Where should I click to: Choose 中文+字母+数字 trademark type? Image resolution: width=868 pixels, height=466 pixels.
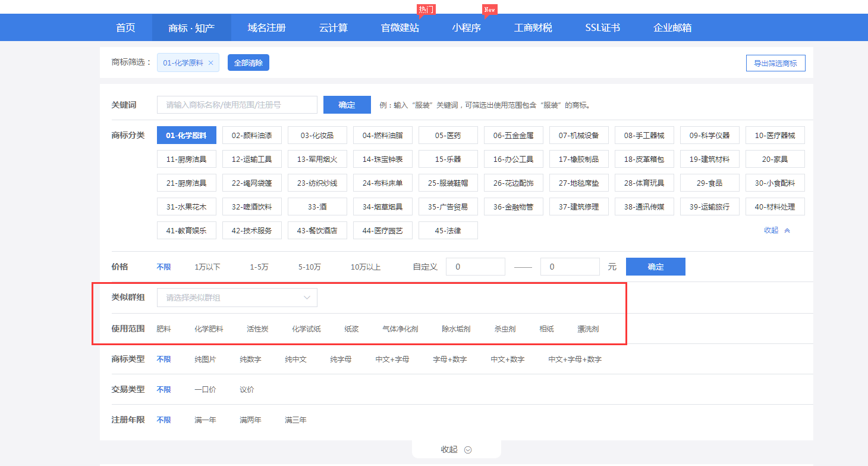575,359
